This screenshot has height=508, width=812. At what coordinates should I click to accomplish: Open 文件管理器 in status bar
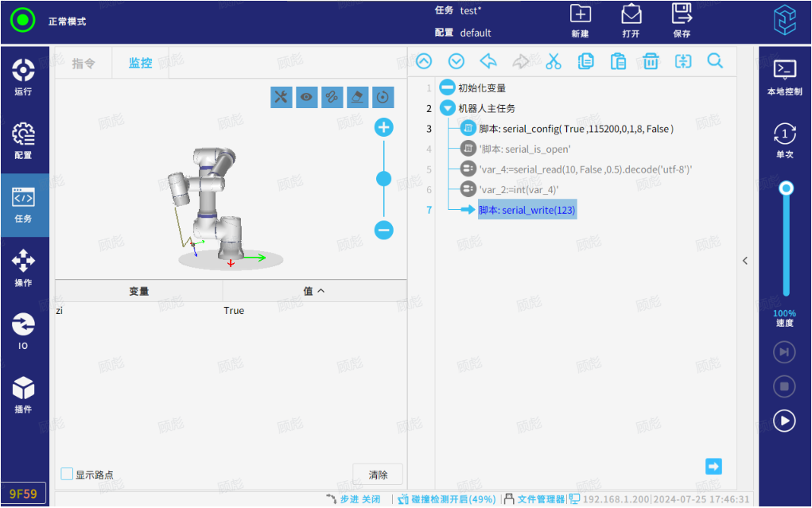(534, 499)
